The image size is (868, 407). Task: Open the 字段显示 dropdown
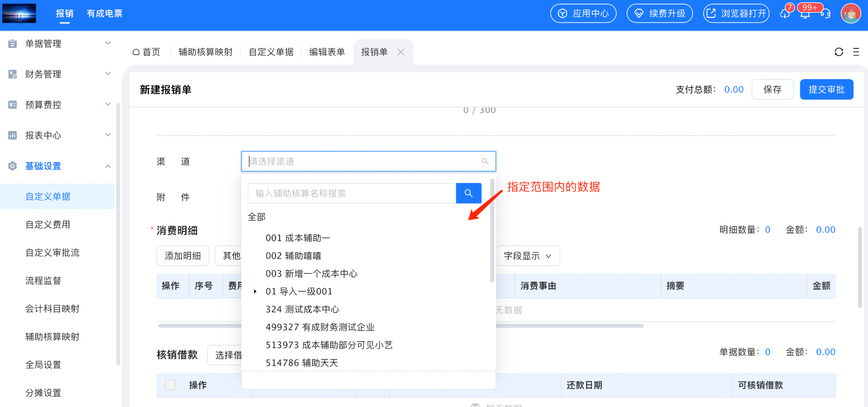(527, 256)
